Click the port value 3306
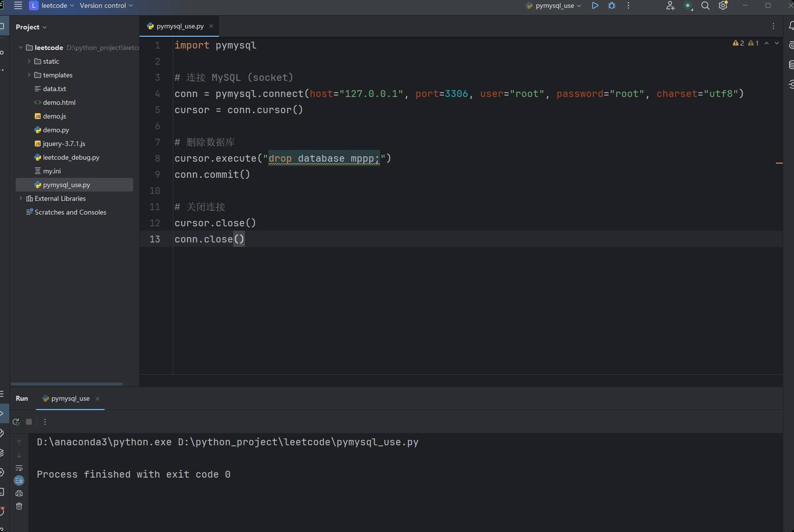 coord(457,94)
